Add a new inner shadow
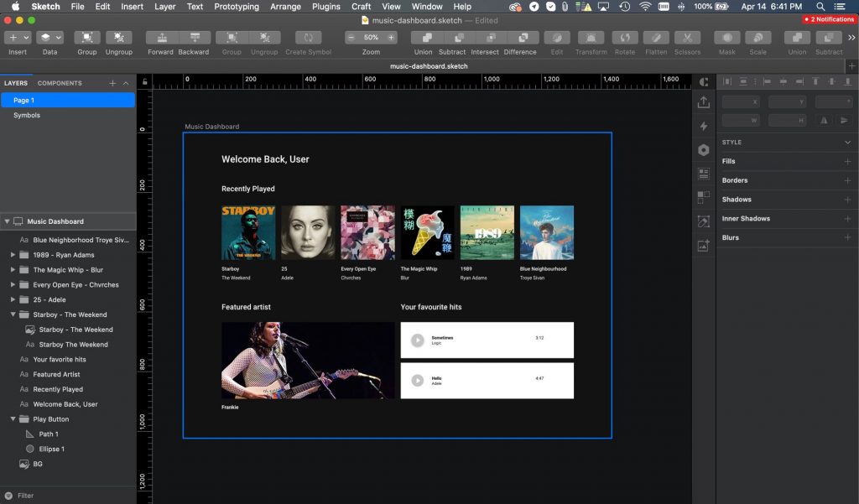Image resolution: width=859 pixels, height=504 pixels. pos(847,219)
